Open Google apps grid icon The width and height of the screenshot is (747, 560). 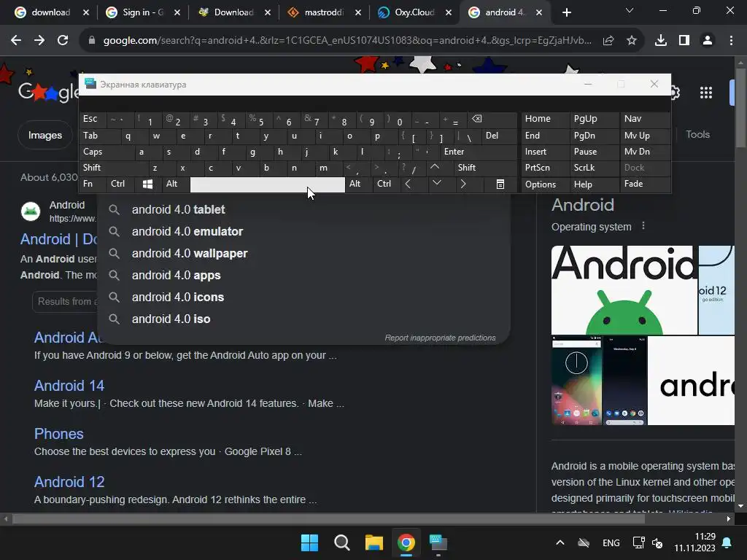706,93
